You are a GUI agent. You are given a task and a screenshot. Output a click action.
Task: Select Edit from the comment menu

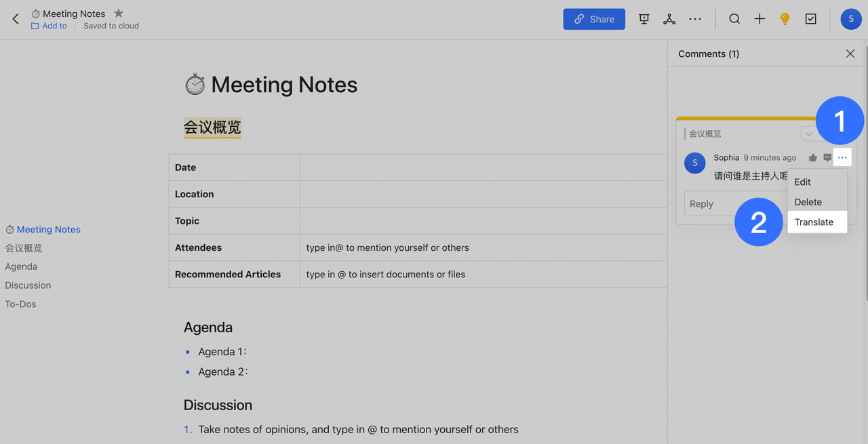pyautogui.click(x=817, y=182)
